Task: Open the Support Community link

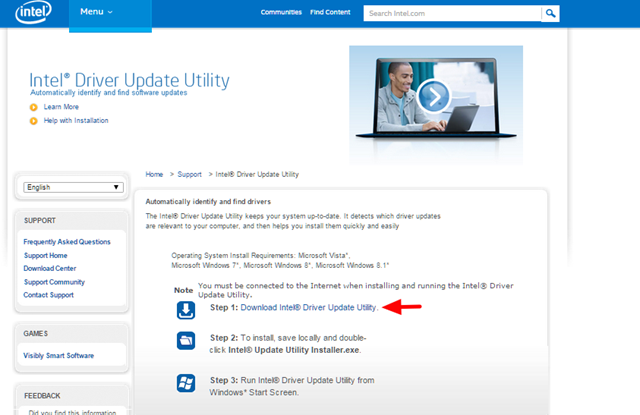Action: click(x=54, y=282)
